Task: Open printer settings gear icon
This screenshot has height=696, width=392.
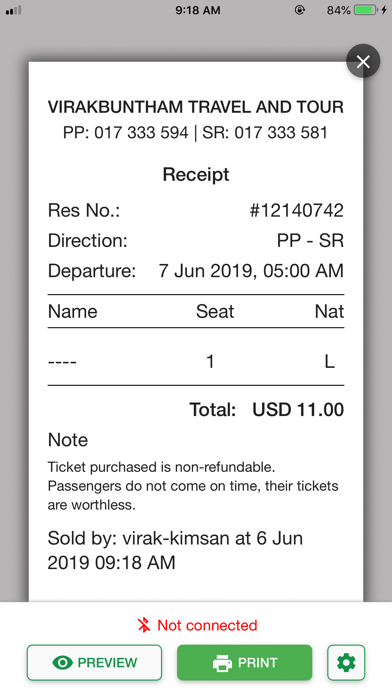Action: (x=346, y=662)
